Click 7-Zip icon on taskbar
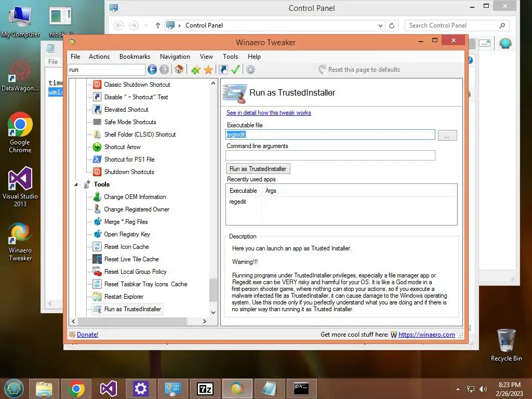This screenshot has height=399, width=532. point(205,389)
